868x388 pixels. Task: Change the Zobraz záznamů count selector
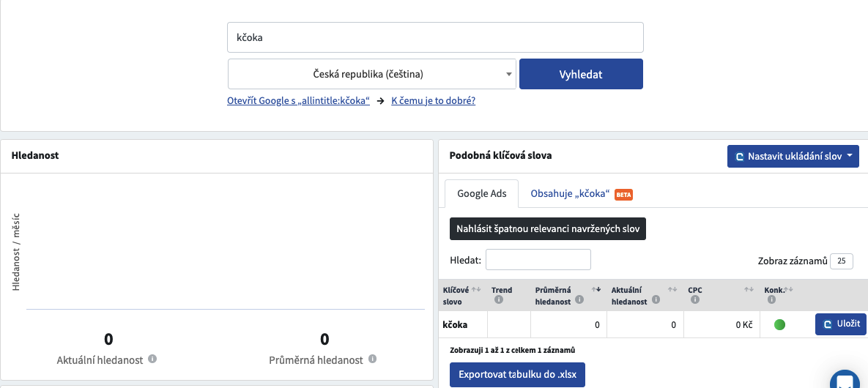(842, 261)
